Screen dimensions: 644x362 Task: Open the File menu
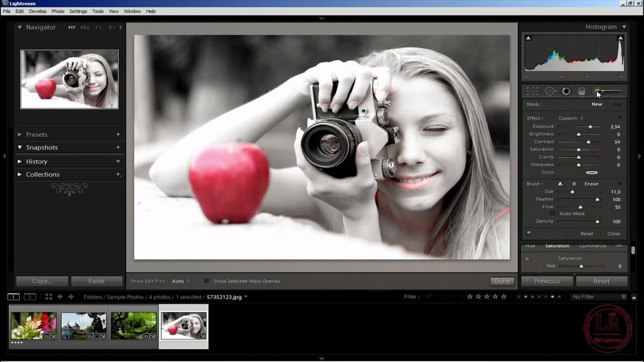click(x=6, y=11)
